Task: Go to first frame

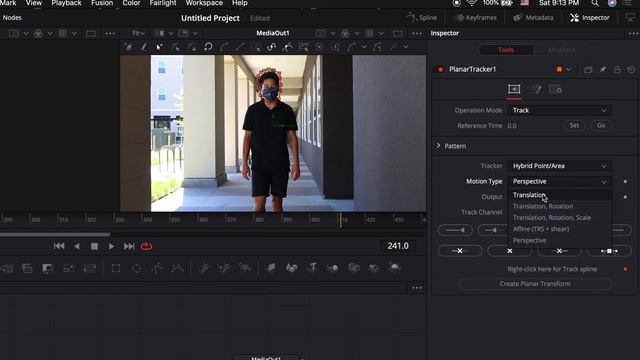Action: tap(59, 246)
